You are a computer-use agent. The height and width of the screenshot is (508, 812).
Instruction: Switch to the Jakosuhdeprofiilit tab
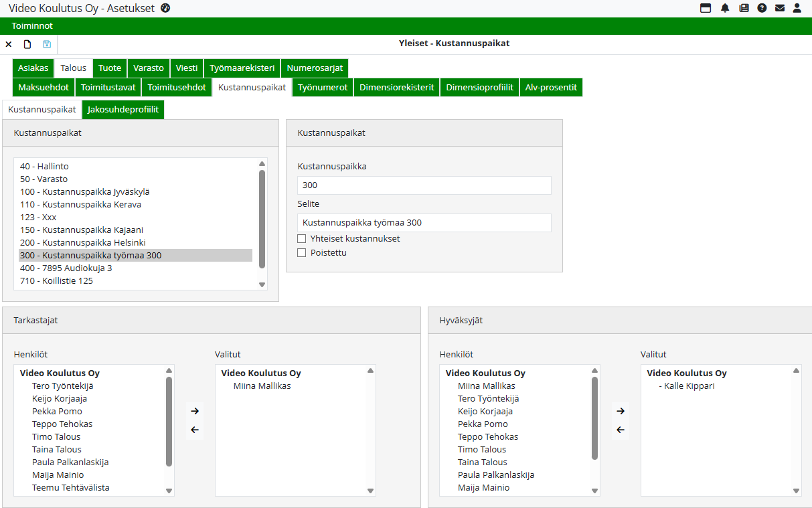click(x=123, y=109)
